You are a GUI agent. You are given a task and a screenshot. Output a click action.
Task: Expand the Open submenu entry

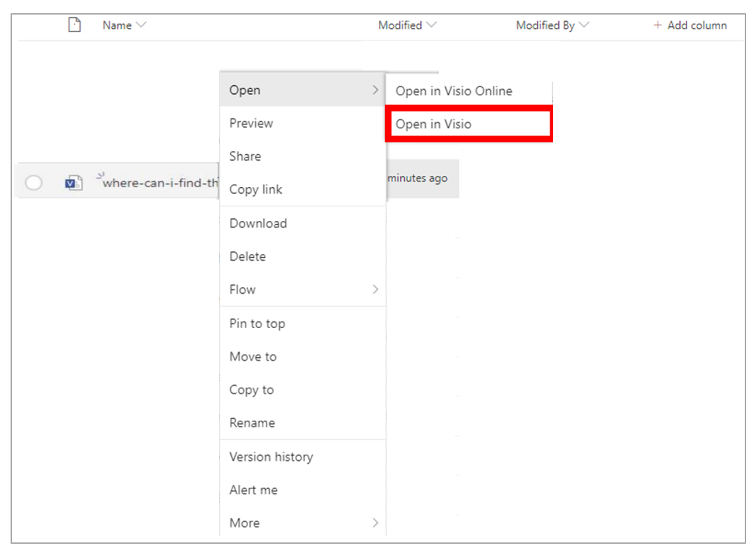tap(303, 90)
